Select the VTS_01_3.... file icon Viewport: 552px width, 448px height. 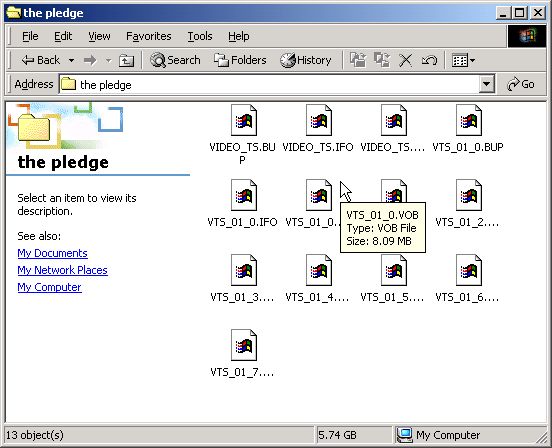[244, 270]
